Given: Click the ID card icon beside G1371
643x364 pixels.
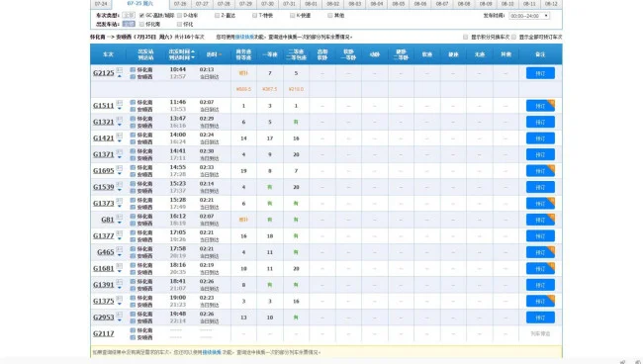Looking at the screenshot, I should pos(120,151).
